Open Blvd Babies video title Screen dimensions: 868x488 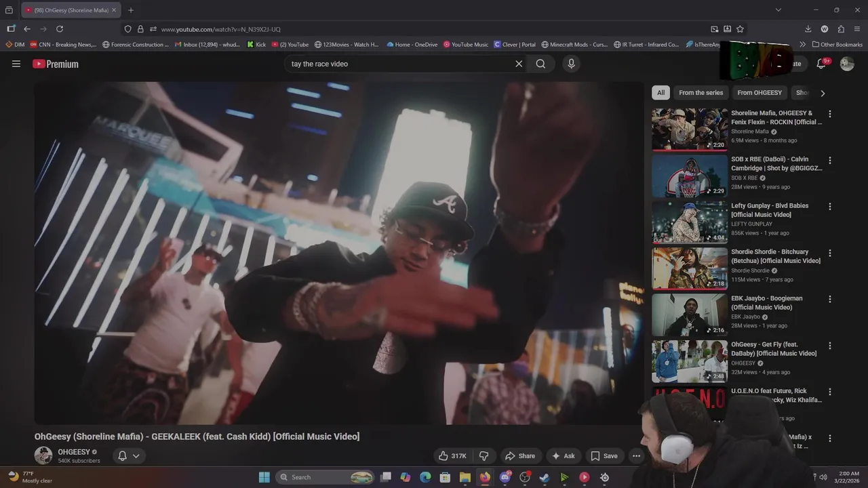click(770, 210)
